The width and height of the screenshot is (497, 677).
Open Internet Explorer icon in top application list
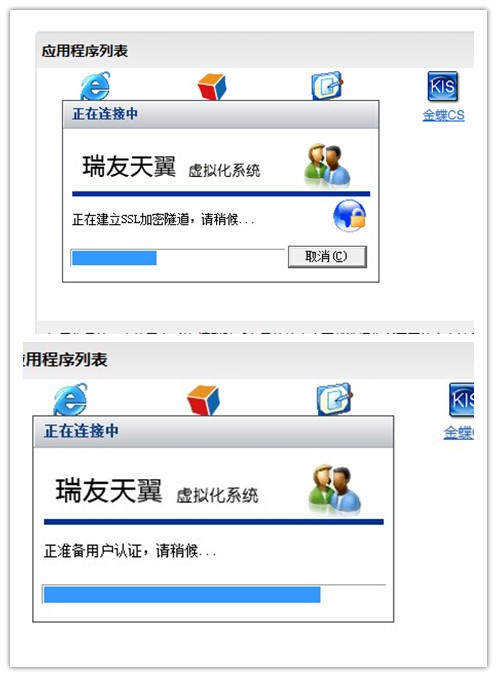[x=95, y=86]
